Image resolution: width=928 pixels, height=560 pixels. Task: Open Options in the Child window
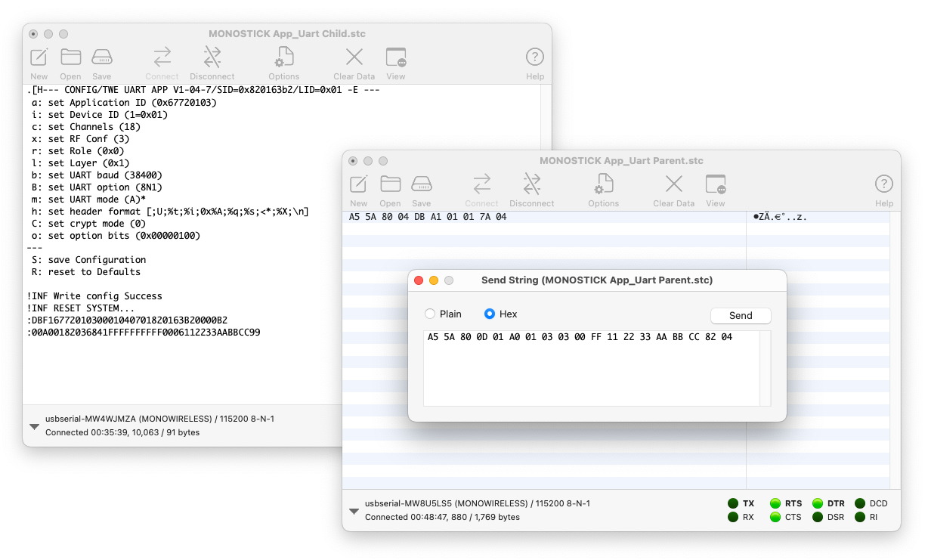click(284, 58)
